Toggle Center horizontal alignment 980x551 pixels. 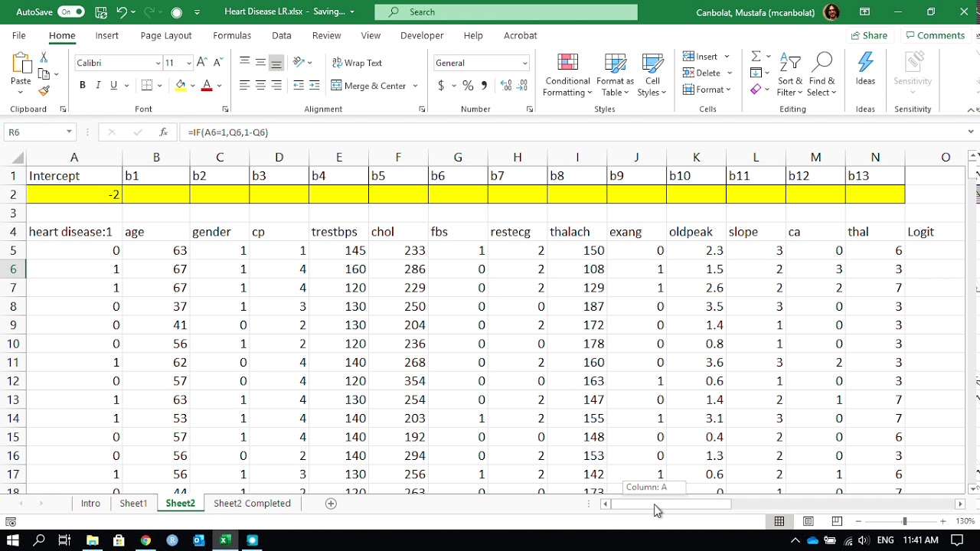tap(260, 86)
